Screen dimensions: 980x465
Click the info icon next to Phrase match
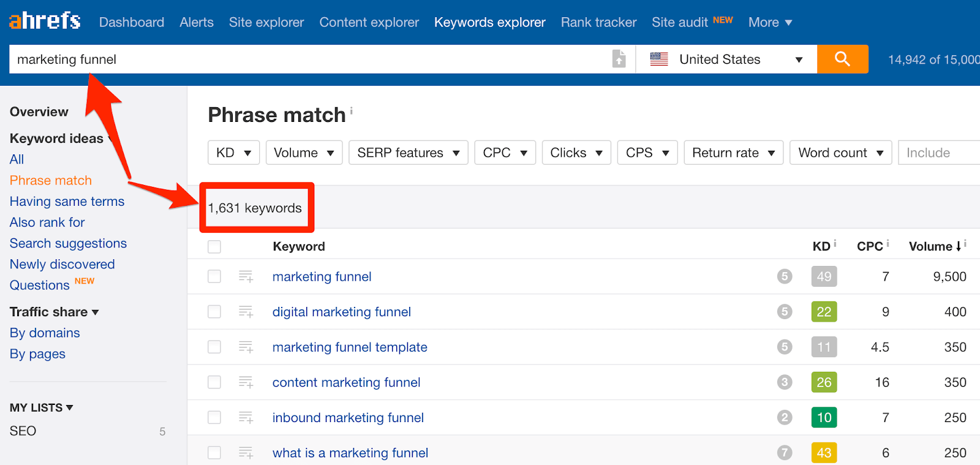351,110
